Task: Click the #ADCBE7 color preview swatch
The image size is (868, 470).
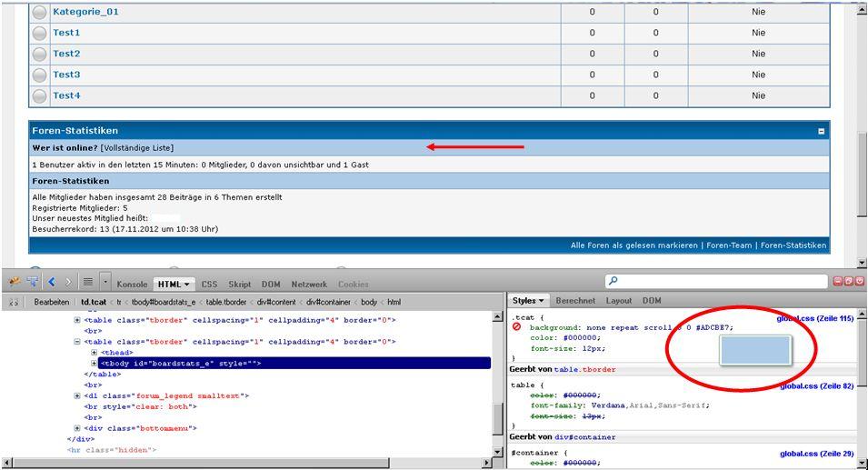Action: click(755, 350)
